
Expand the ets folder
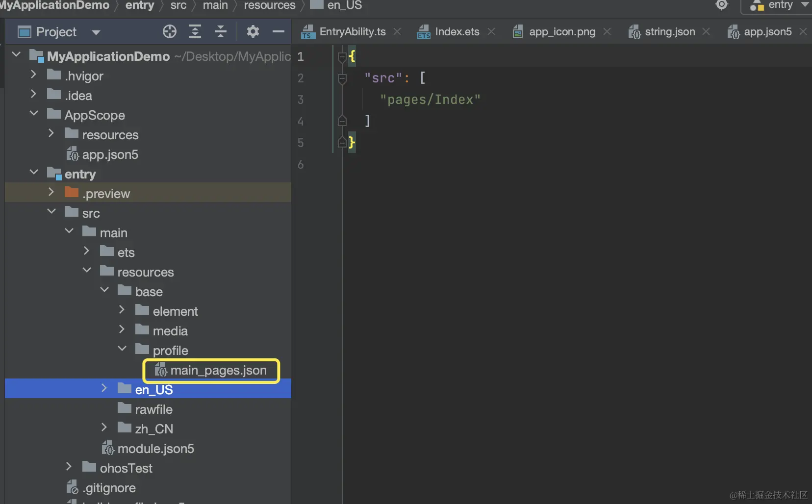tap(86, 251)
